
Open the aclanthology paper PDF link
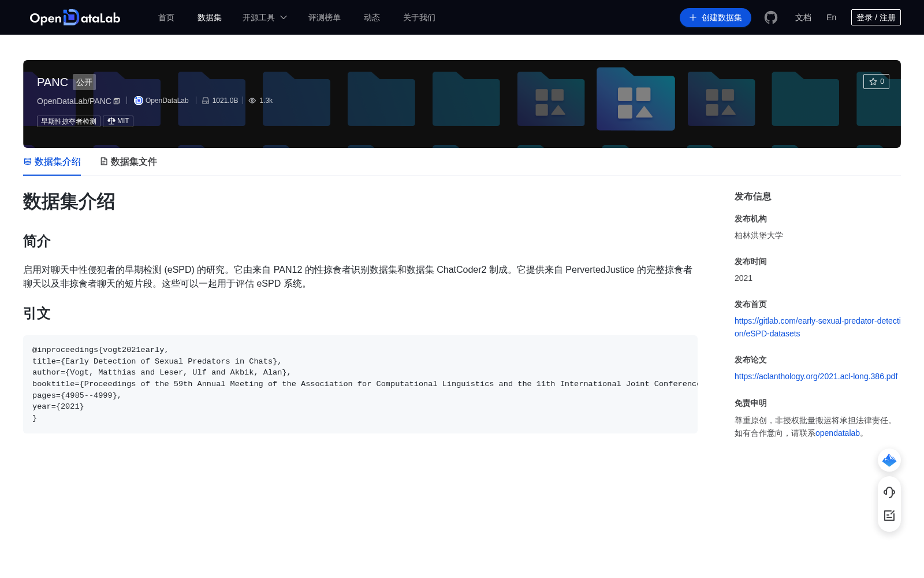816,376
